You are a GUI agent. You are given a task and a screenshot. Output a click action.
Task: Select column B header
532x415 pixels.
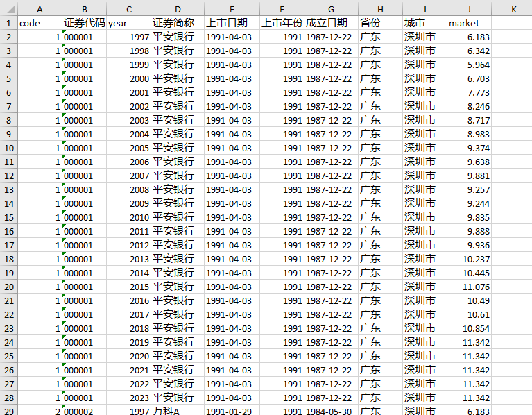click(84, 9)
